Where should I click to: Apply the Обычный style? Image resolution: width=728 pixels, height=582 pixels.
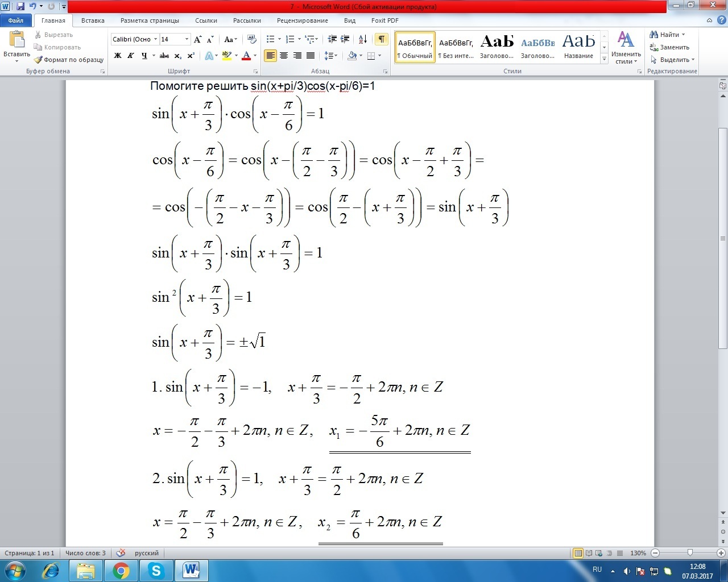click(415, 47)
